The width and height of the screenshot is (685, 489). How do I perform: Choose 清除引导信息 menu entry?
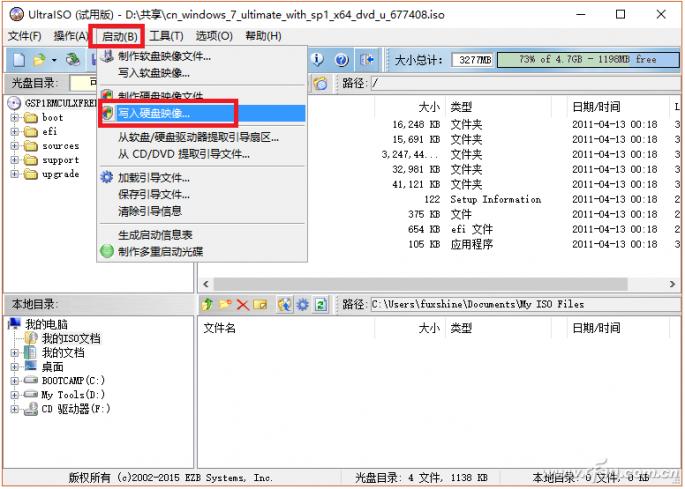(x=202, y=211)
